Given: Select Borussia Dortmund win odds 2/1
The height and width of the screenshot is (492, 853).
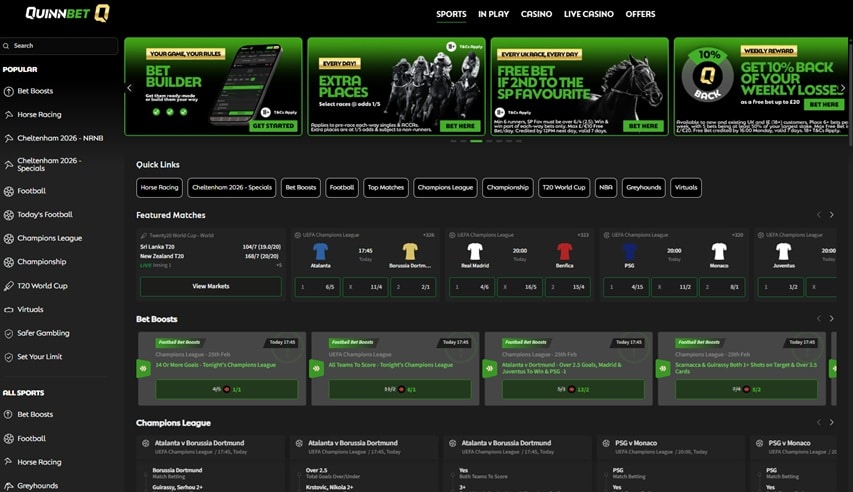Looking at the screenshot, I should coord(413,287).
